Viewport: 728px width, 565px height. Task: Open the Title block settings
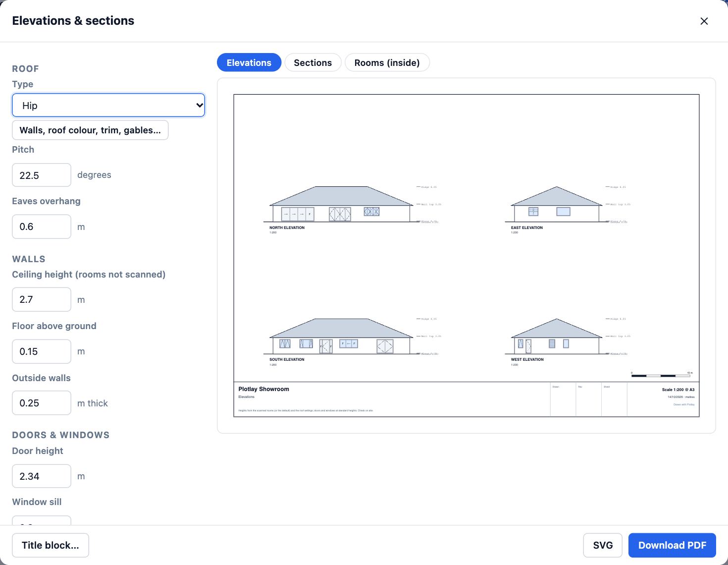pyautogui.click(x=51, y=545)
